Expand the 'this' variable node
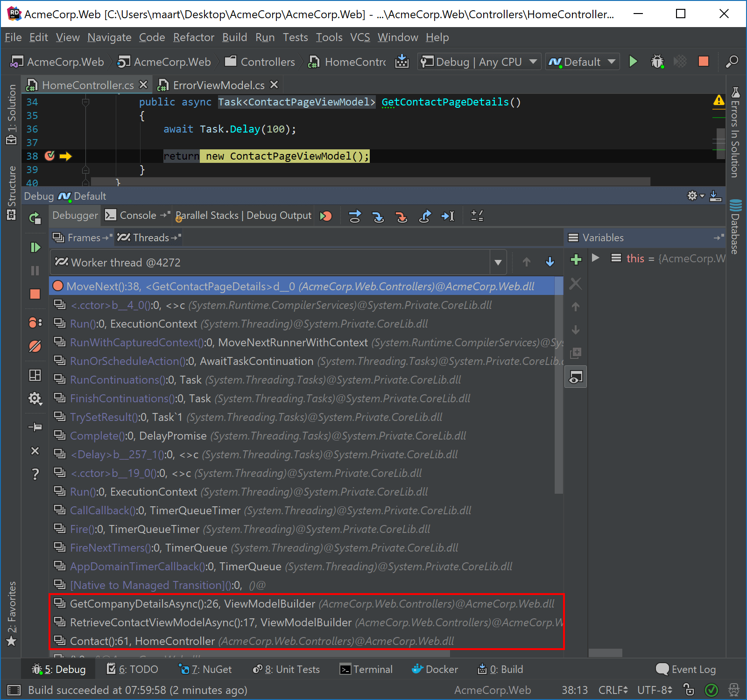Viewport: 747px width, 700px height. point(595,258)
